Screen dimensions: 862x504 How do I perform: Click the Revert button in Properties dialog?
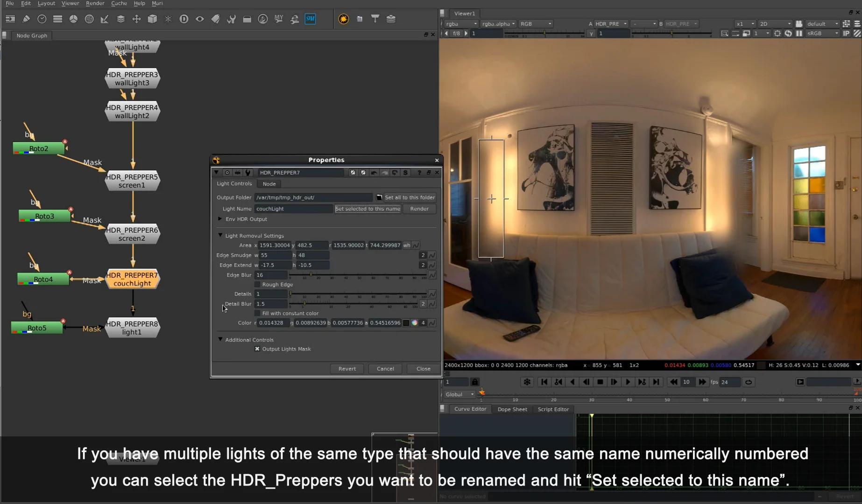(347, 369)
